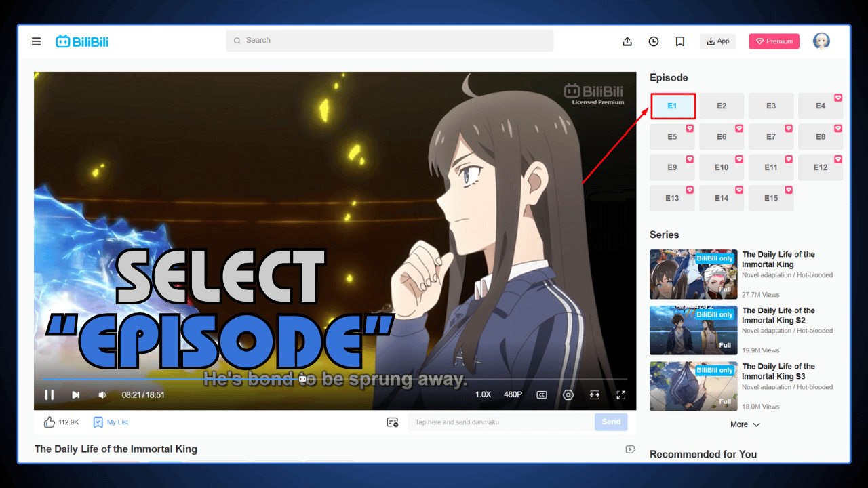Click the BiliBili logo
This screenshot has height=488, width=868.
point(81,41)
